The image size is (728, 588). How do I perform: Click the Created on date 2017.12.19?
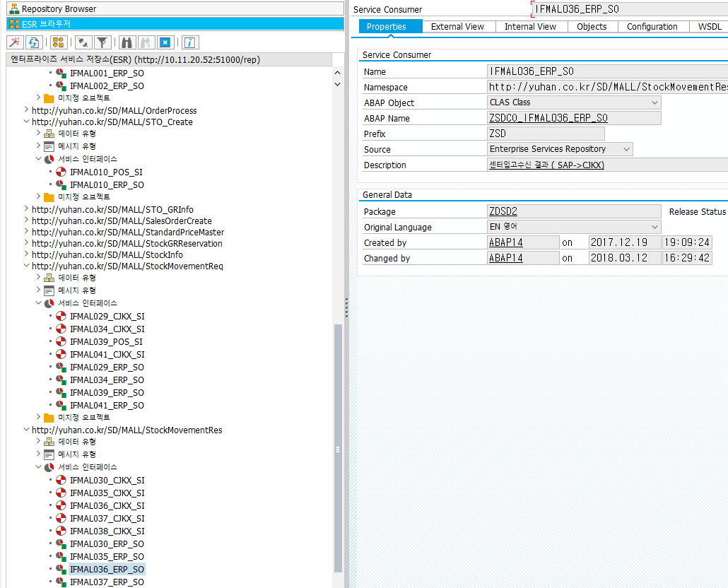click(625, 242)
